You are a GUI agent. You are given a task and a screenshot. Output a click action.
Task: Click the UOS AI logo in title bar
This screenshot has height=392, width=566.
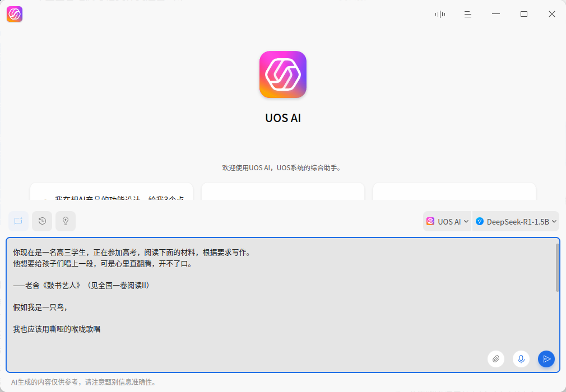pyautogui.click(x=15, y=14)
